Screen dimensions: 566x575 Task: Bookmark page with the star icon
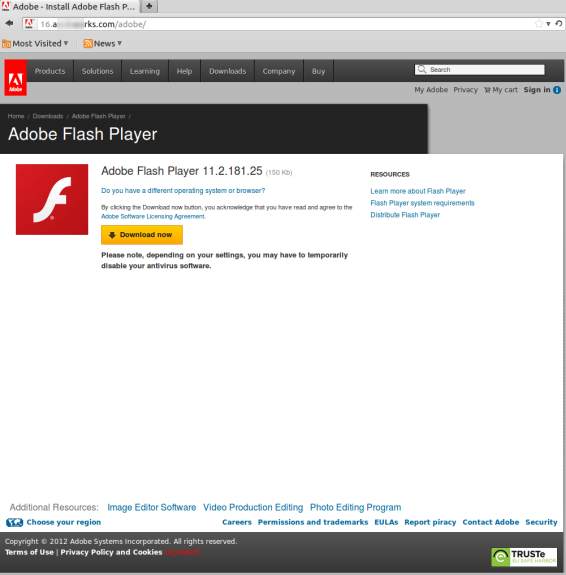point(538,24)
